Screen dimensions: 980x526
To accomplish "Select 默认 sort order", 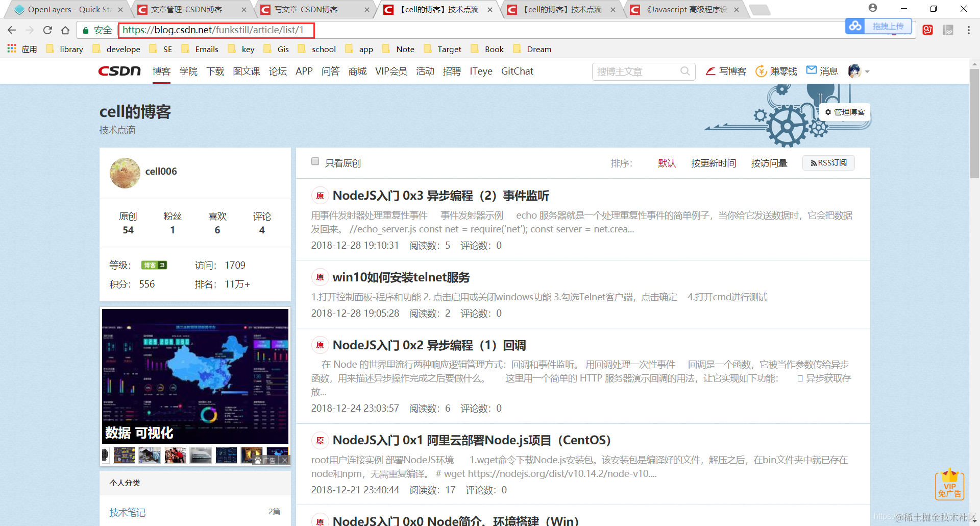I will click(x=667, y=163).
